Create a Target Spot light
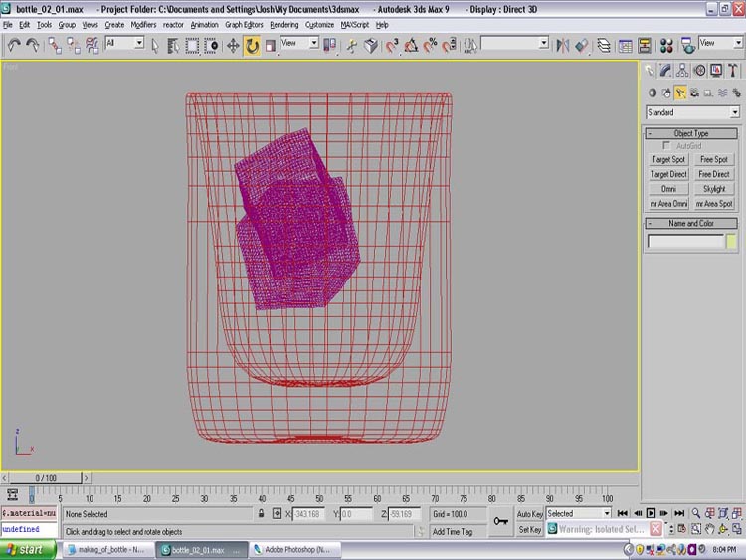Screen dimensions: 746x560 (668, 159)
